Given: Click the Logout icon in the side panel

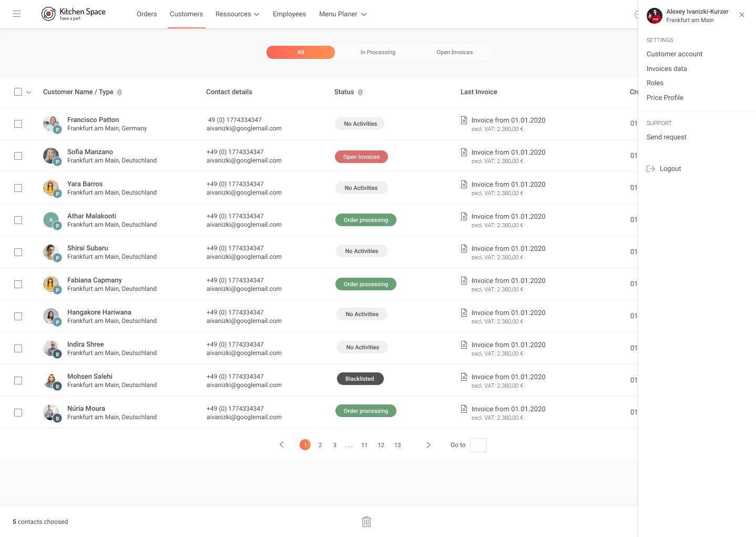Looking at the screenshot, I should [651, 169].
